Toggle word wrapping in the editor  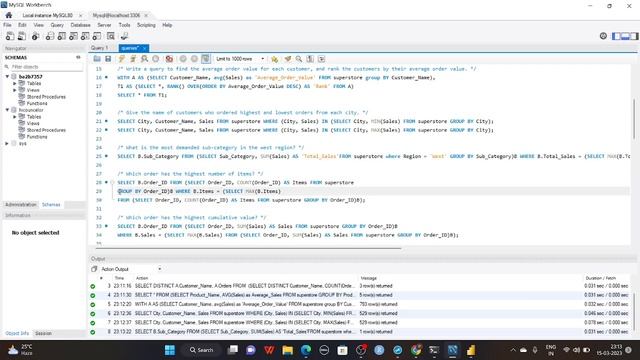322,59
